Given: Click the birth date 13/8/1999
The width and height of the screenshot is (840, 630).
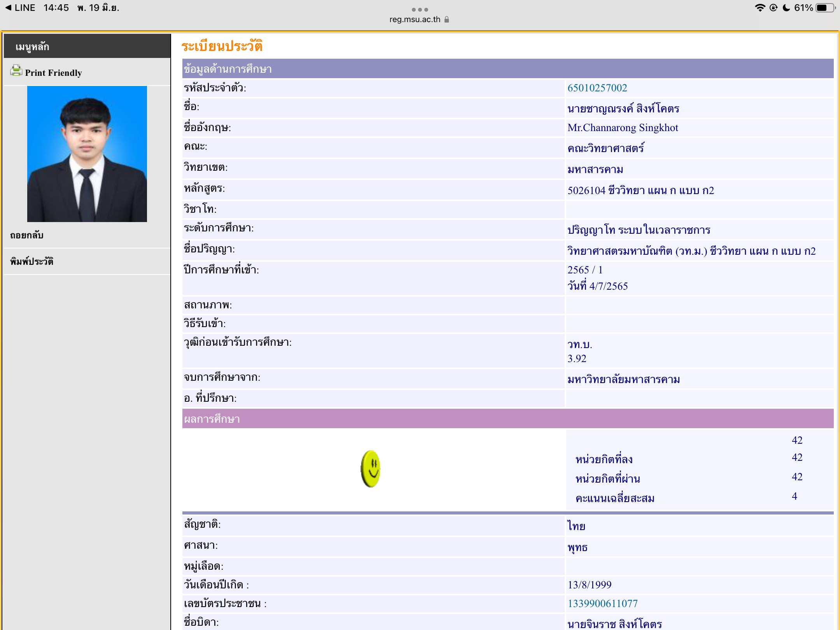Looking at the screenshot, I should tap(589, 585).
